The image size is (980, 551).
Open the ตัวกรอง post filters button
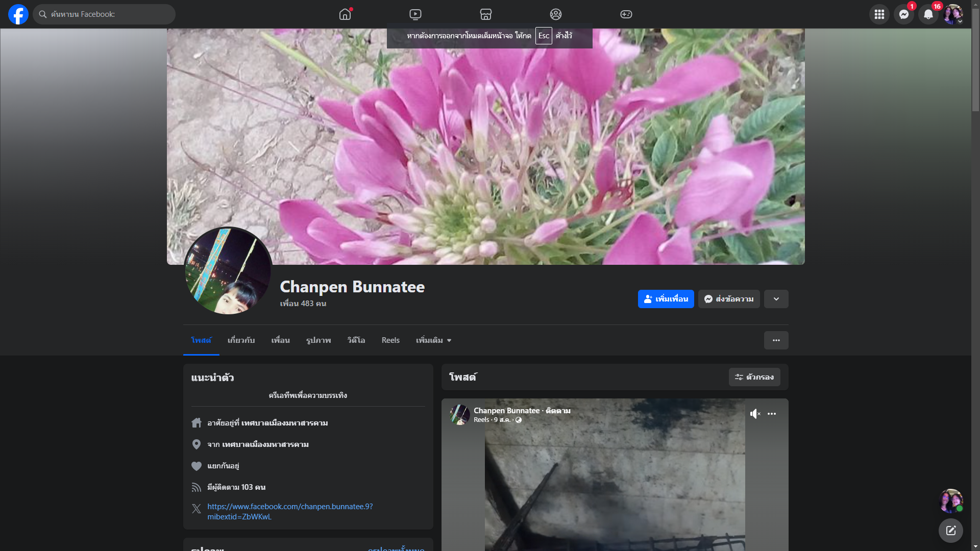coord(754,377)
